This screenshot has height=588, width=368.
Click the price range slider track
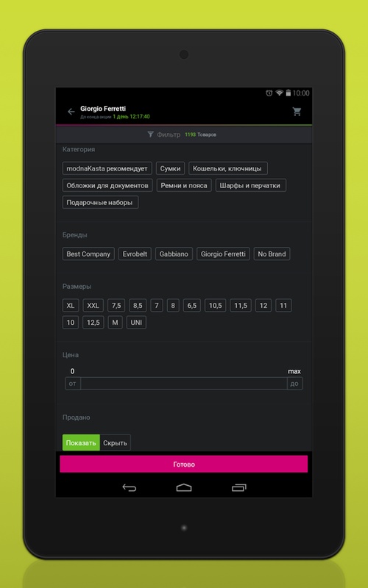click(184, 384)
